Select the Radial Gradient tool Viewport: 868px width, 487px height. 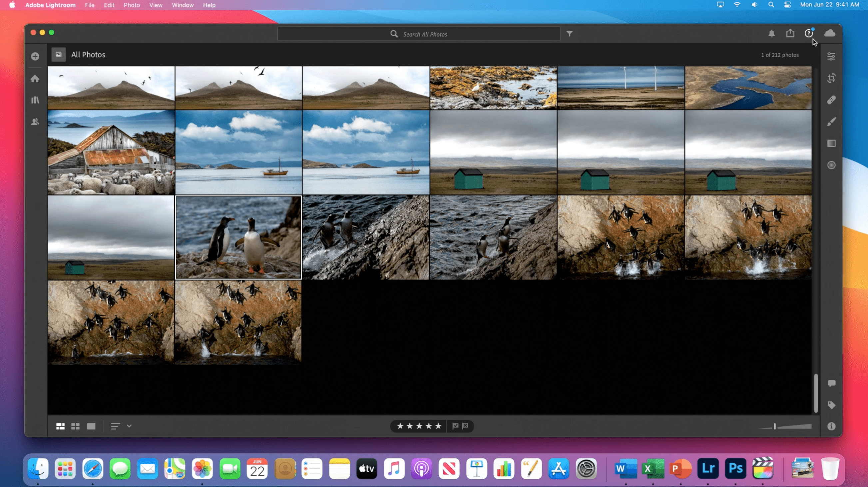point(831,165)
